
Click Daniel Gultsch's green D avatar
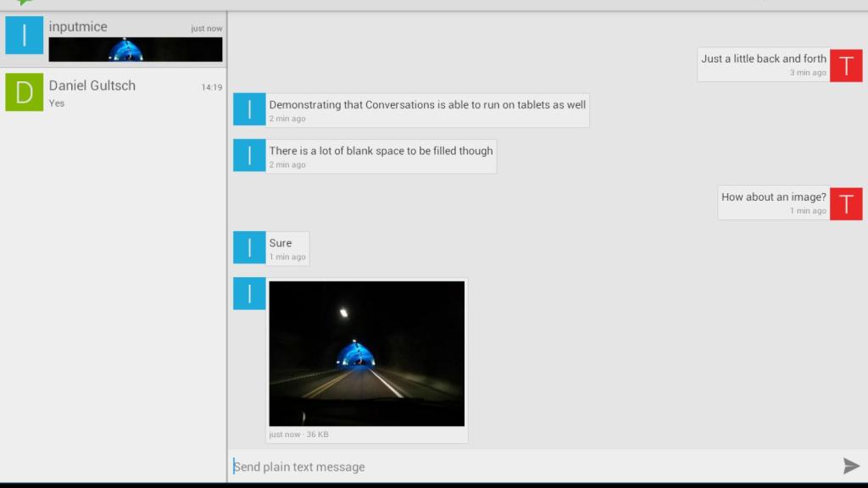pyautogui.click(x=24, y=92)
